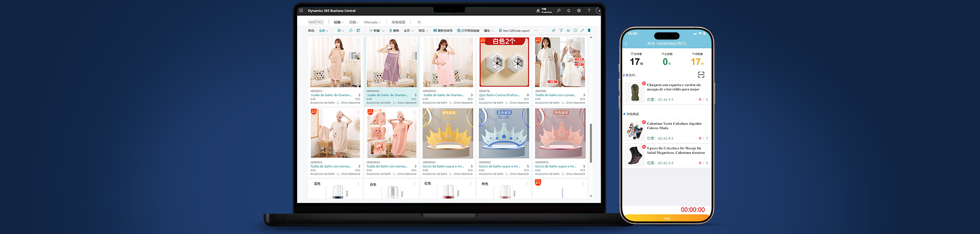
Task: Open the 所有报表 menu item
Action: (x=398, y=22)
